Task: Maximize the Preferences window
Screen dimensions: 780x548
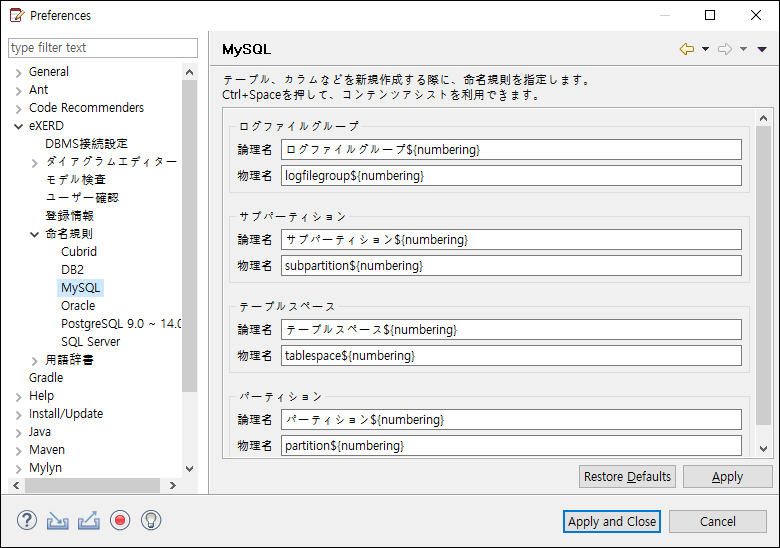Action: click(710, 15)
